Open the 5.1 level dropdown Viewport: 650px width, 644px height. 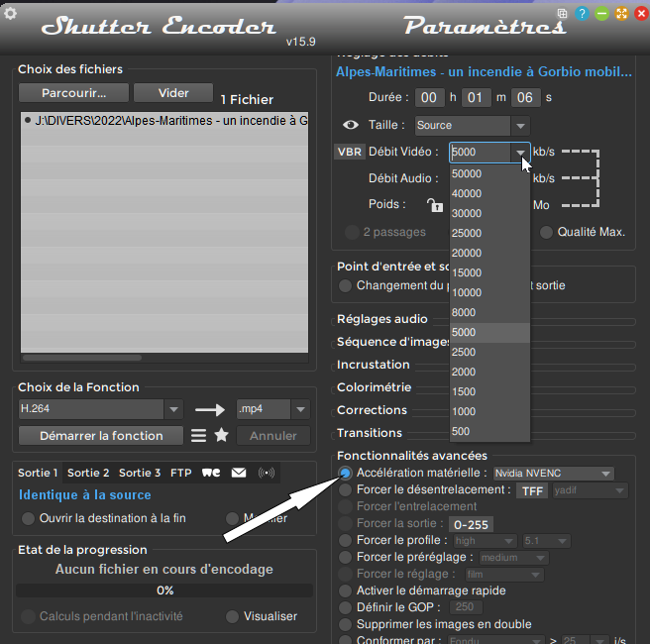click(546, 541)
